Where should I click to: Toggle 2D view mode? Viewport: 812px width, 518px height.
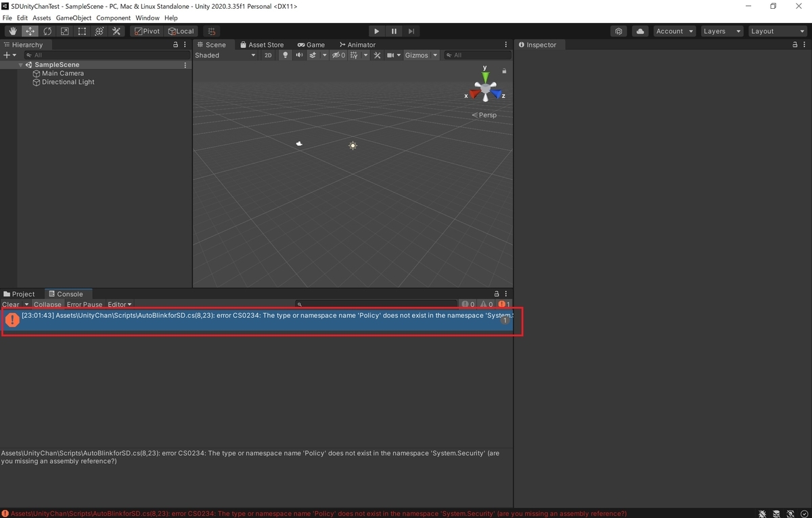(x=268, y=55)
